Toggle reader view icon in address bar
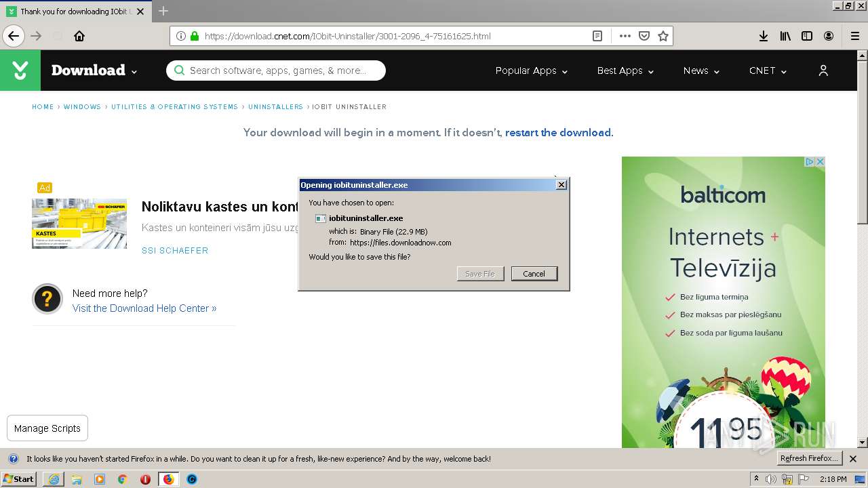The width and height of the screenshot is (868, 488). (x=597, y=36)
